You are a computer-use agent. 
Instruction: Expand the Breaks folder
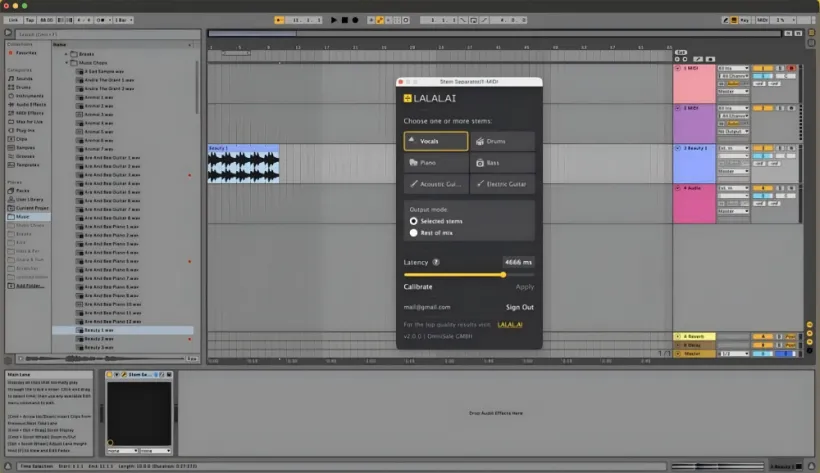pos(66,54)
